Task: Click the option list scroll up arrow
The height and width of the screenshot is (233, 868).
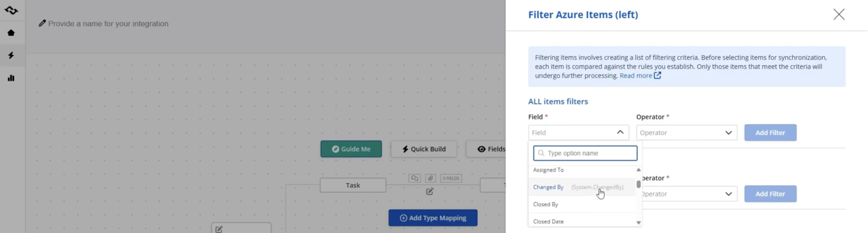Action: (x=638, y=170)
